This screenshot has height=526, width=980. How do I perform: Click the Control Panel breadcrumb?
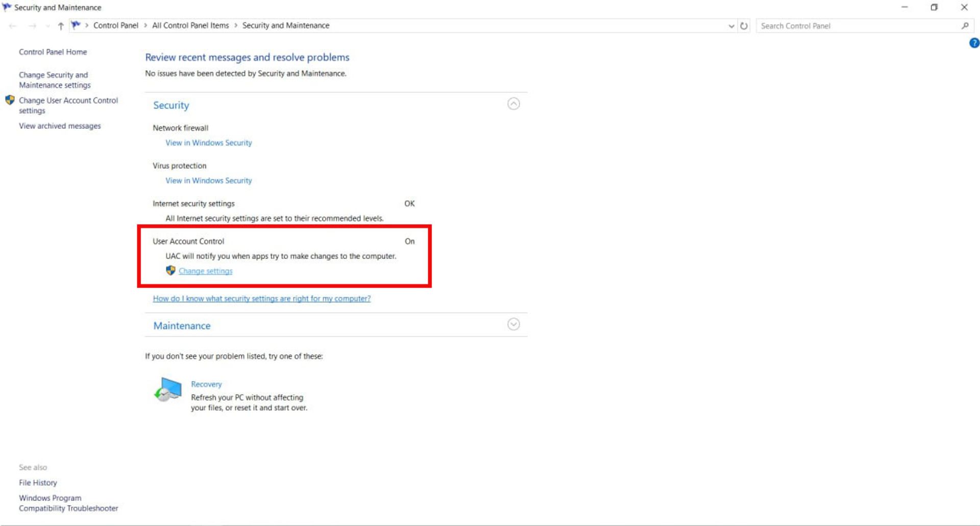pos(116,26)
